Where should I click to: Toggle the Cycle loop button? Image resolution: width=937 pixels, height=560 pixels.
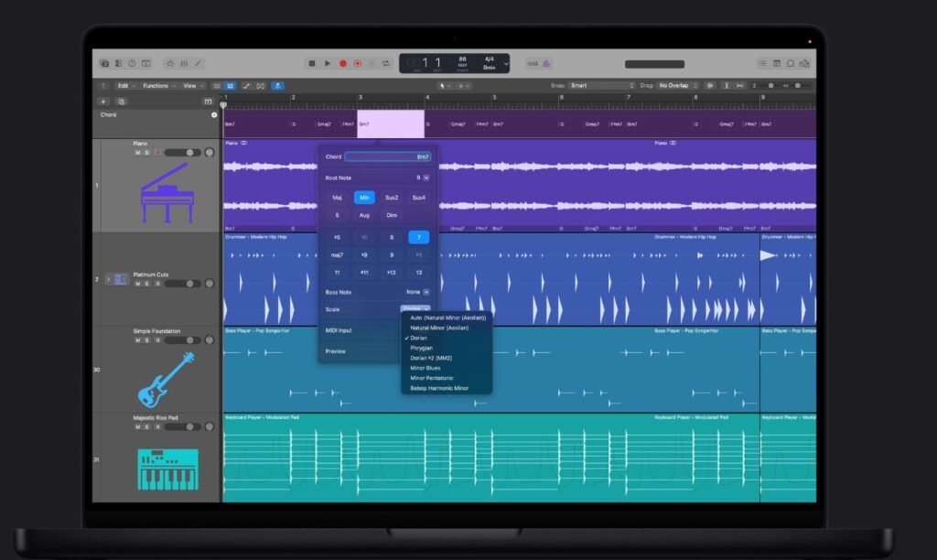tap(386, 63)
